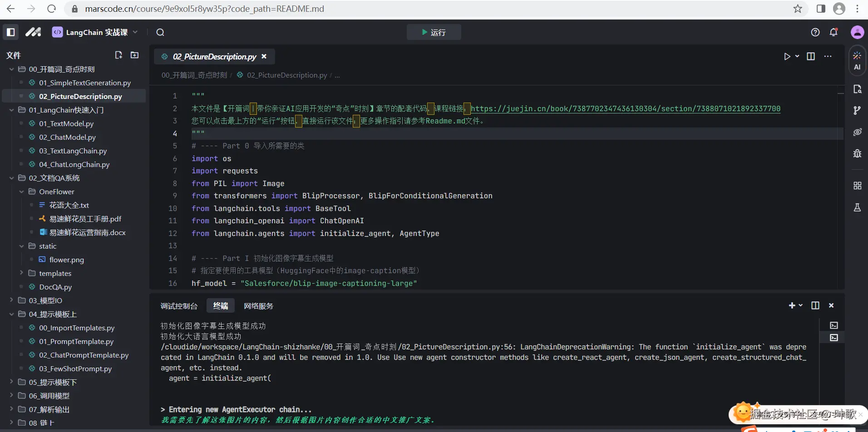This screenshot has width=868, height=432.
Task: Create a new folder in explorer
Action: point(135,55)
